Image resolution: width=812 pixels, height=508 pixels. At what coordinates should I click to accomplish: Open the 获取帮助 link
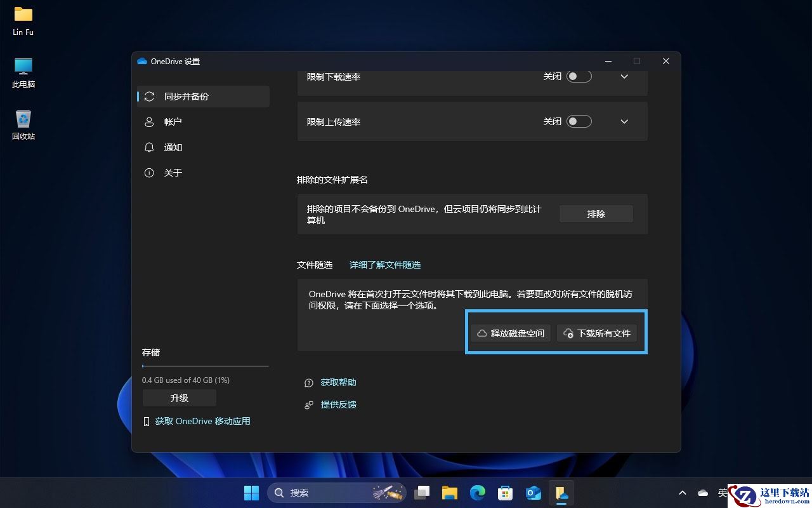click(339, 382)
